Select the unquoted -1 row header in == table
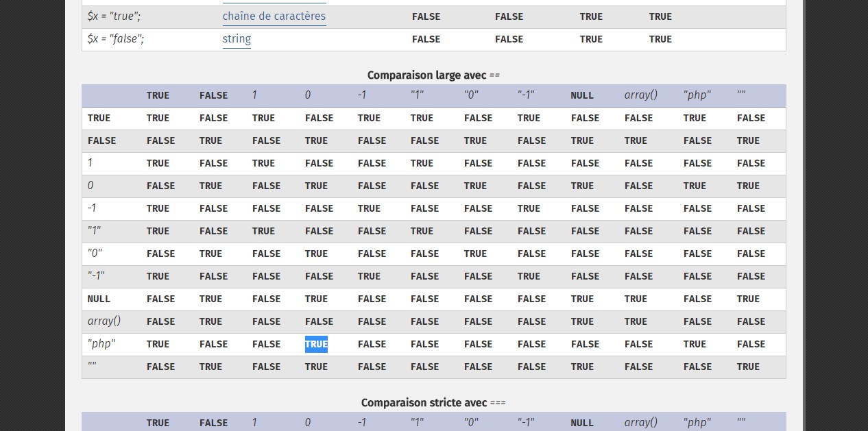 [x=92, y=208]
